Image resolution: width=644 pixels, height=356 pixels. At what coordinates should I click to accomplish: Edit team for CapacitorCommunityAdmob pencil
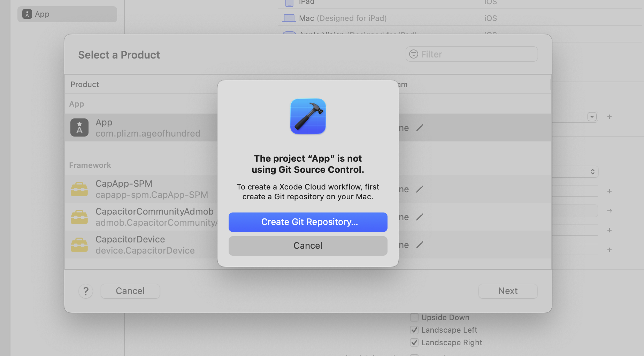(x=420, y=217)
